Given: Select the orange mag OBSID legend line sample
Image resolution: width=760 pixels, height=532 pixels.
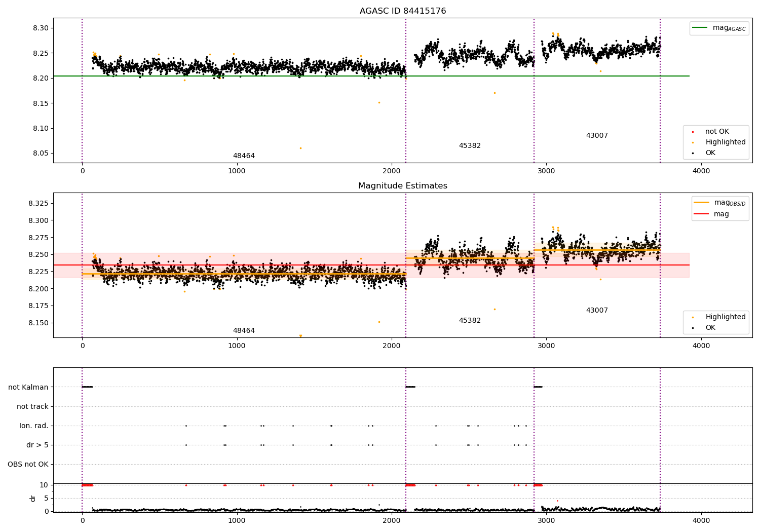Looking at the screenshot, I should [x=702, y=203].
